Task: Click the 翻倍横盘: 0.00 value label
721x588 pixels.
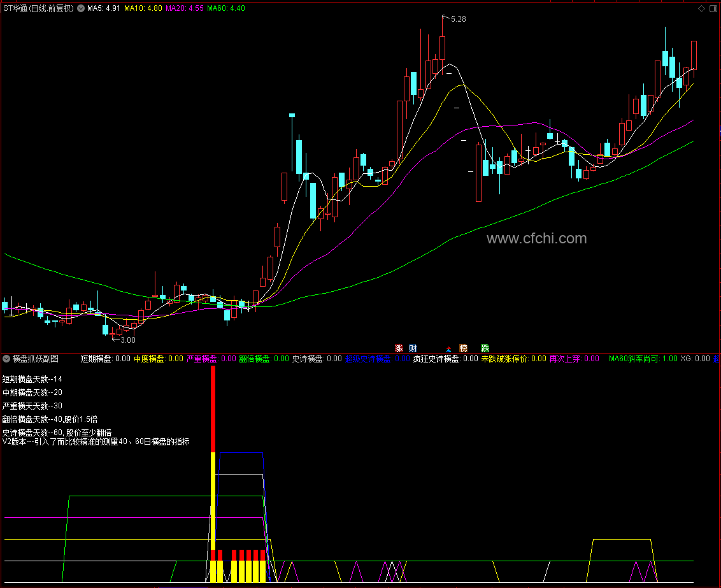Action: 264,359
